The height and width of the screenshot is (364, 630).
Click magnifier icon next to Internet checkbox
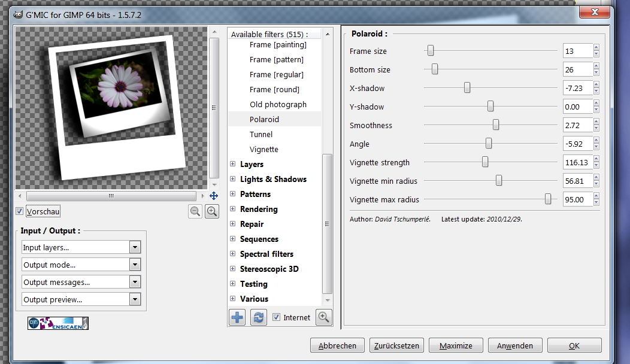point(324,317)
